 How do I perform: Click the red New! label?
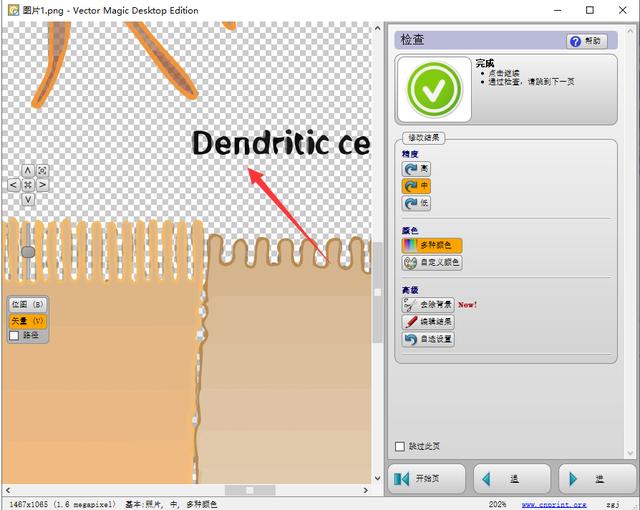pyautogui.click(x=467, y=305)
